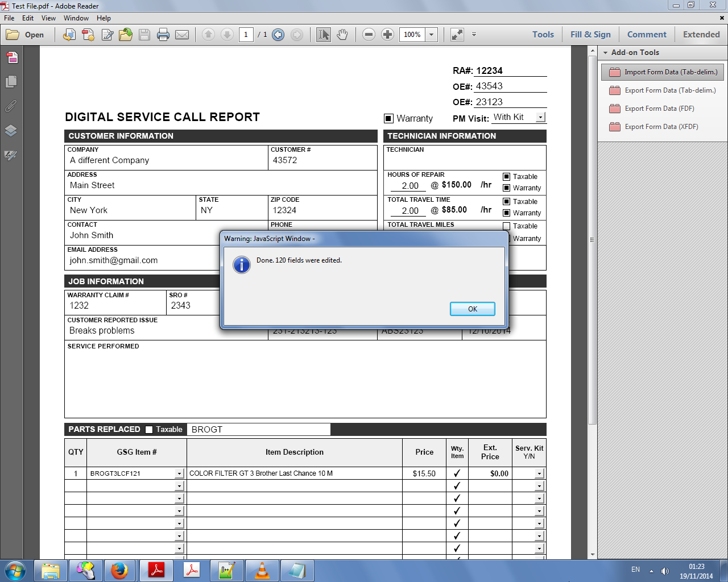The width and height of the screenshot is (728, 582).
Task: Zoom out with the minus button
Action: [369, 35]
